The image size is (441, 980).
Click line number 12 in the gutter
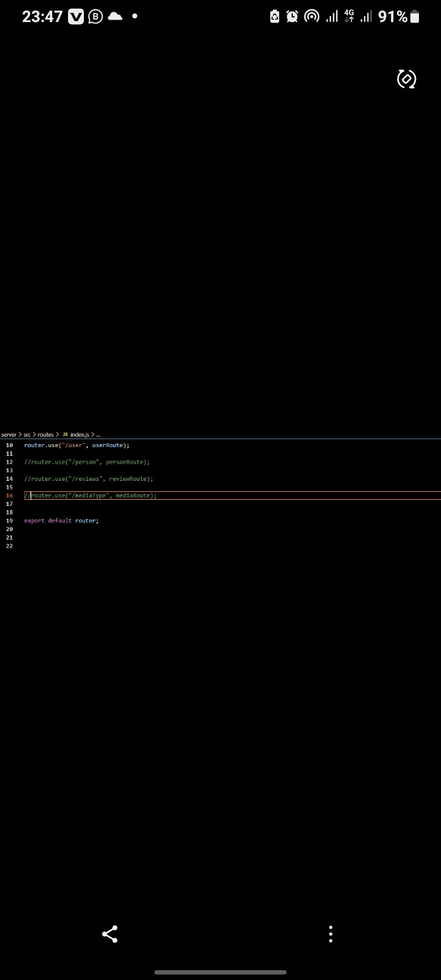tap(9, 462)
